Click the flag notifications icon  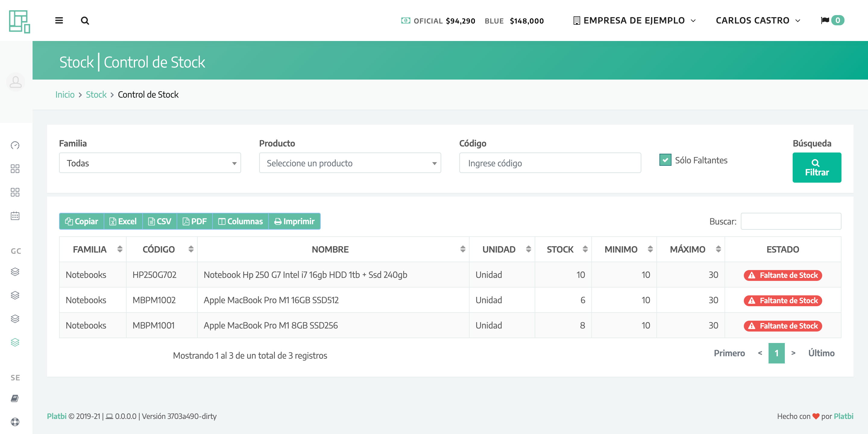pos(825,20)
